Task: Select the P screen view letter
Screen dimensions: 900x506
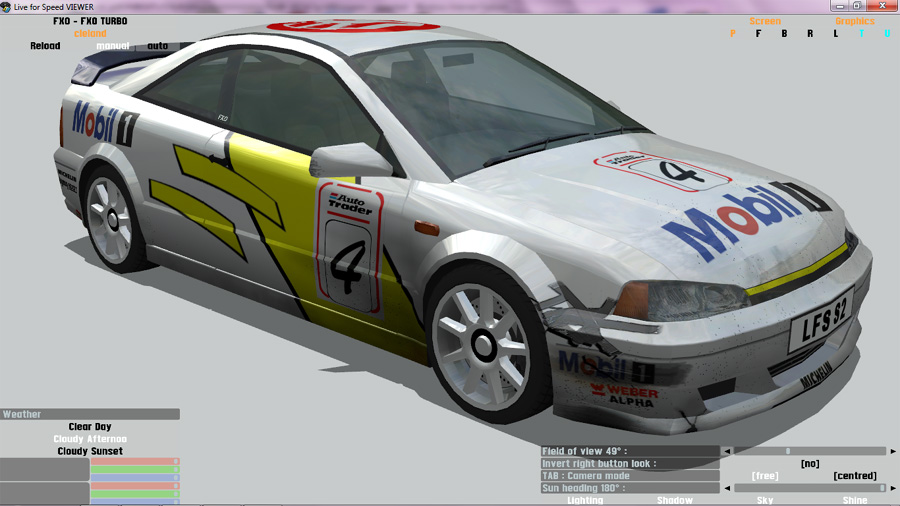Action: pos(733,34)
